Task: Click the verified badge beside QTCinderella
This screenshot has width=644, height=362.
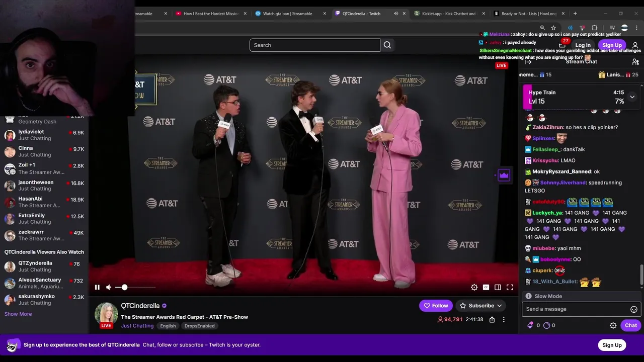Action: [164, 306]
